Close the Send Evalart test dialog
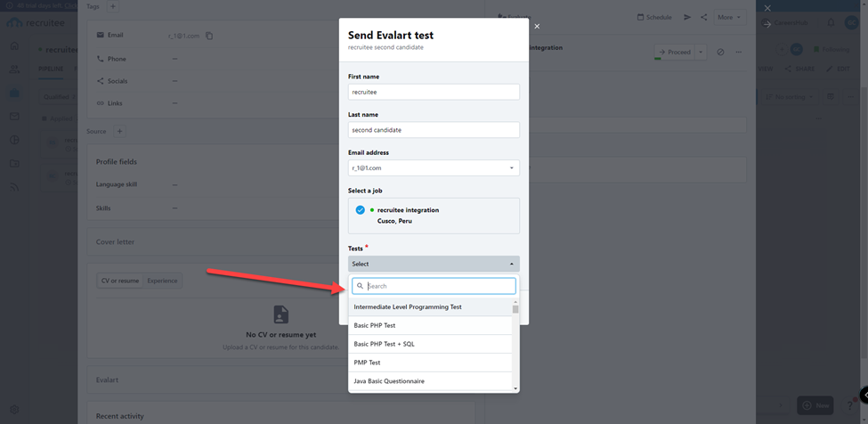The width and height of the screenshot is (868, 424). tap(537, 27)
